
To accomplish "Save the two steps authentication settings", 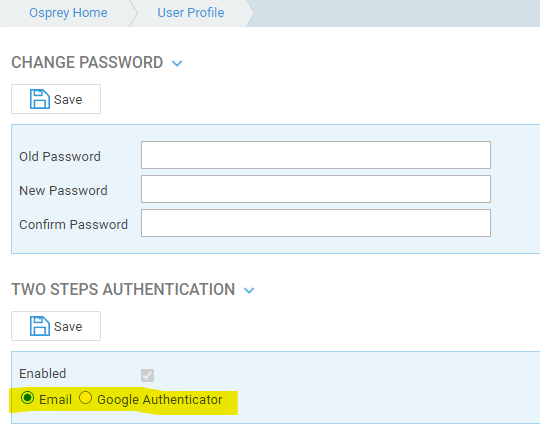I will (x=56, y=326).
